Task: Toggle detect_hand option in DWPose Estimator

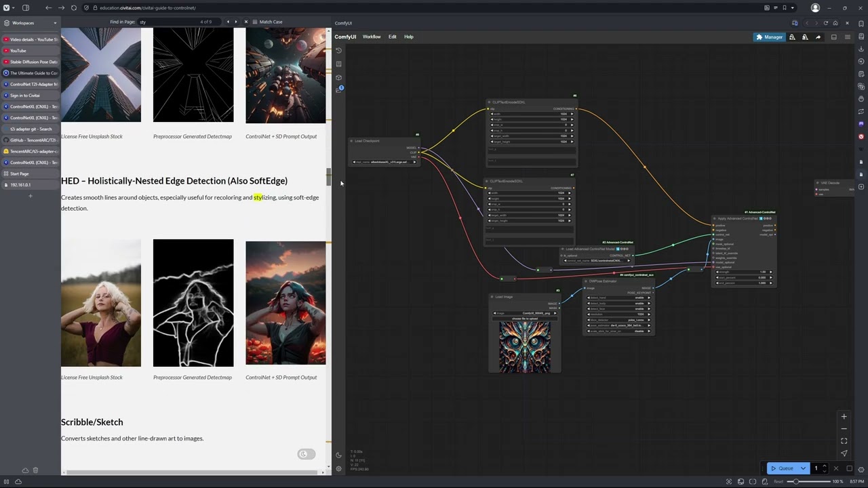Action: tap(619, 298)
